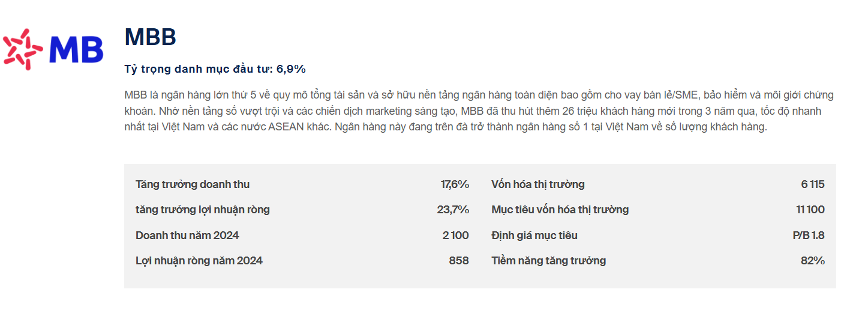Select the Vốn hóa thị trường label
Image resolution: width=868 pixels, height=316 pixels.
(x=537, y=184)
